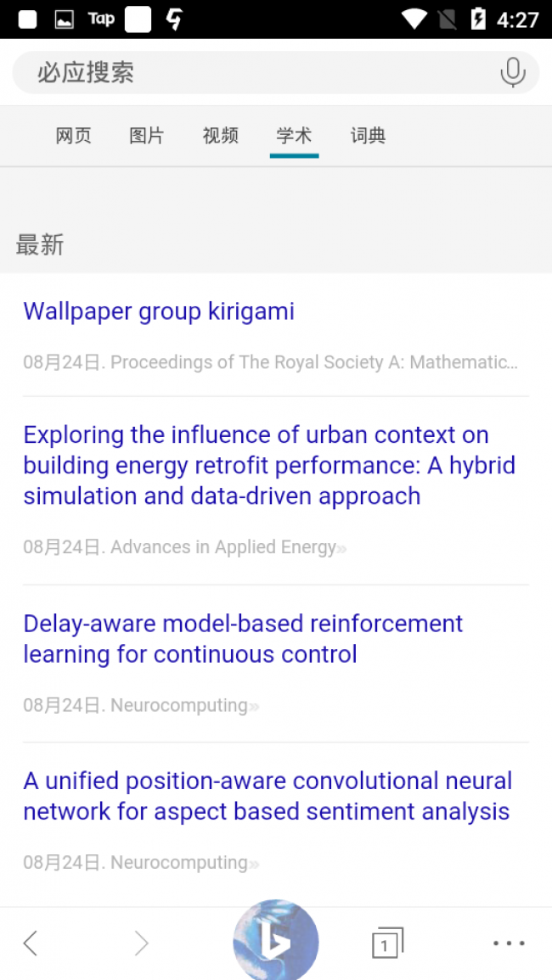
Task: Tap the Wi-Fi signal status icon
Action: (414, 19)
